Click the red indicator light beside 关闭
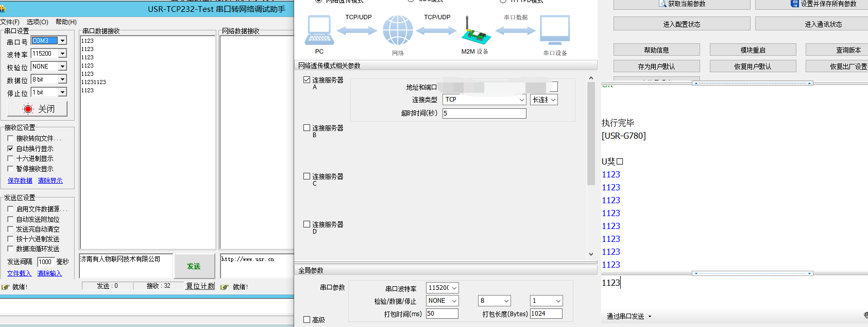The width and height of the screenshot is (868, 327). 28,109
